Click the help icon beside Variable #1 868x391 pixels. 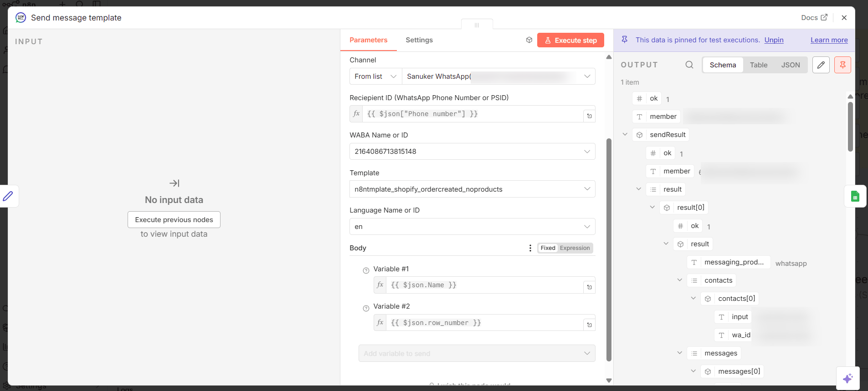[x=366, y=270]
